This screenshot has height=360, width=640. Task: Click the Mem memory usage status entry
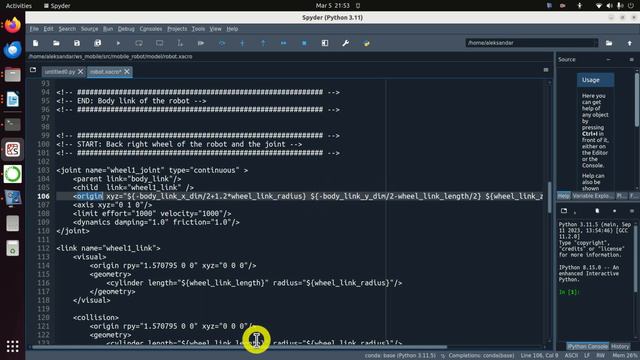point(625,356)
